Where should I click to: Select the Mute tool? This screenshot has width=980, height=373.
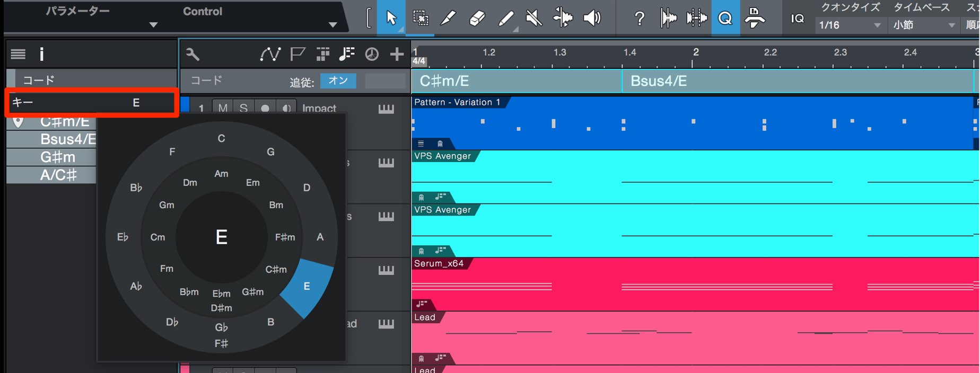(x=534, y=19)
